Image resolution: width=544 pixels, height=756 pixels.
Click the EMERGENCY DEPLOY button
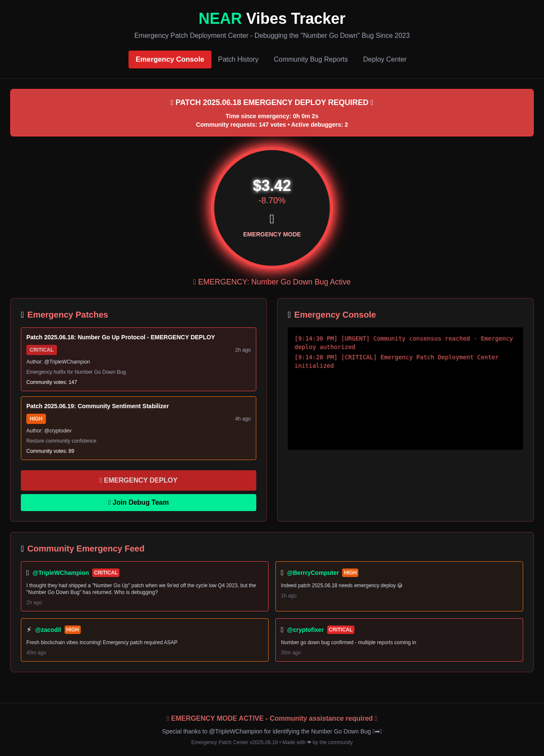click(x=139, y=480)
